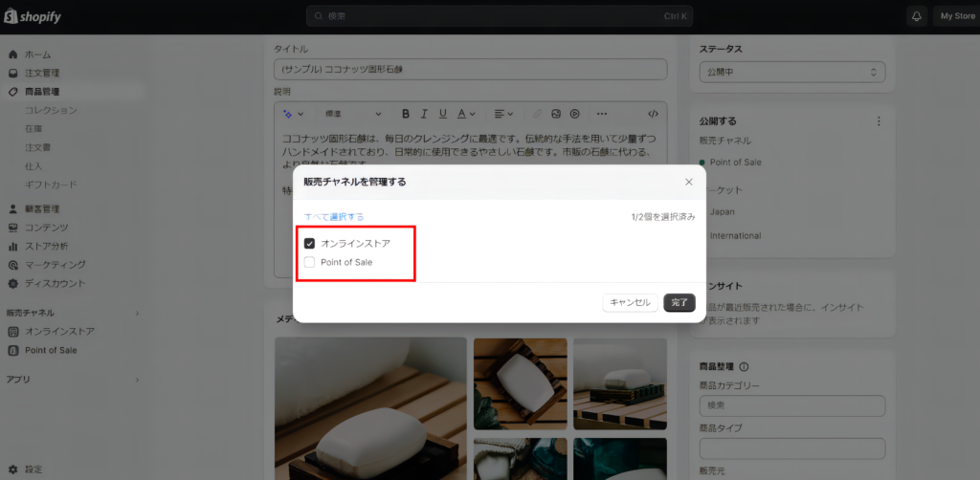Click the 商品カテゴリー search field

click(x=791, y=405)
